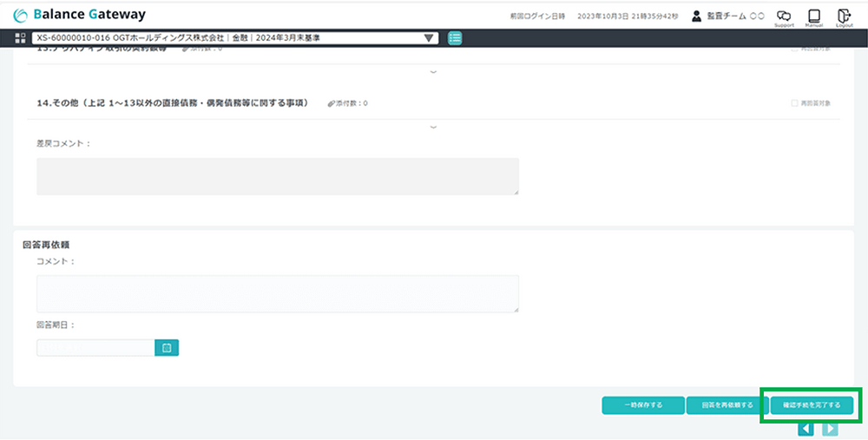Check 再回答対象 for item 13

[x=794, y=49]
